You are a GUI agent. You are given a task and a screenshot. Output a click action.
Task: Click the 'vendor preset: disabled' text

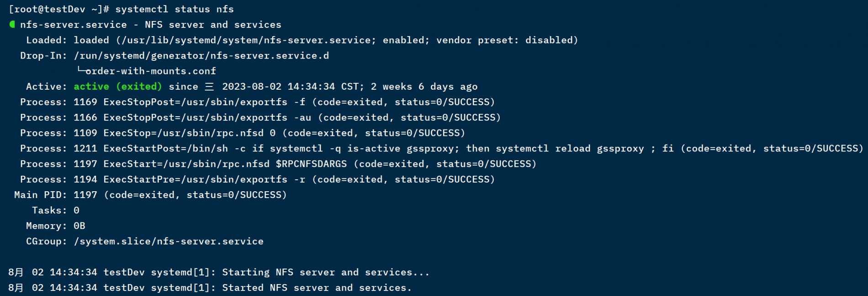(504, 40)
